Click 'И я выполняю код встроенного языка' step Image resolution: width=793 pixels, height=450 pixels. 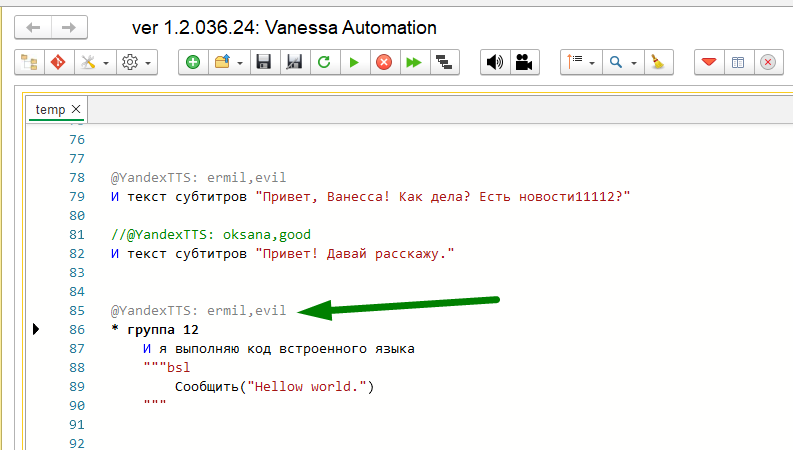tap(279, 348)
